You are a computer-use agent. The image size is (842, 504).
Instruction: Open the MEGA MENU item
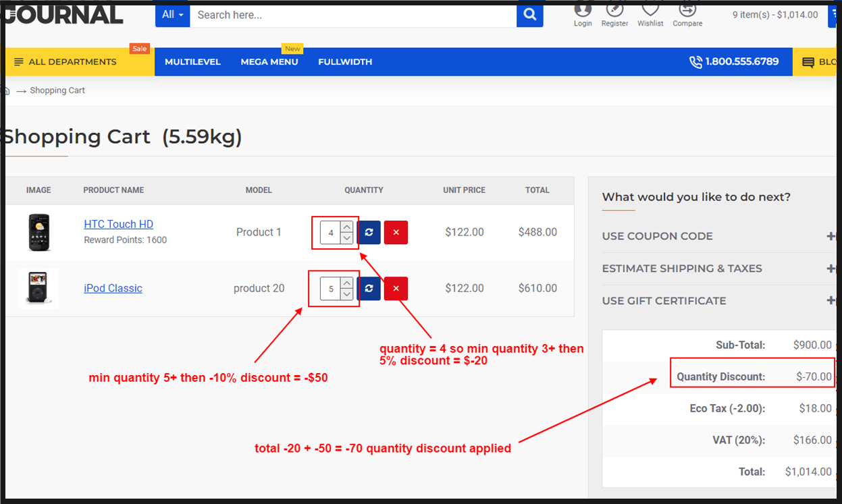click(x=269, y=61)
